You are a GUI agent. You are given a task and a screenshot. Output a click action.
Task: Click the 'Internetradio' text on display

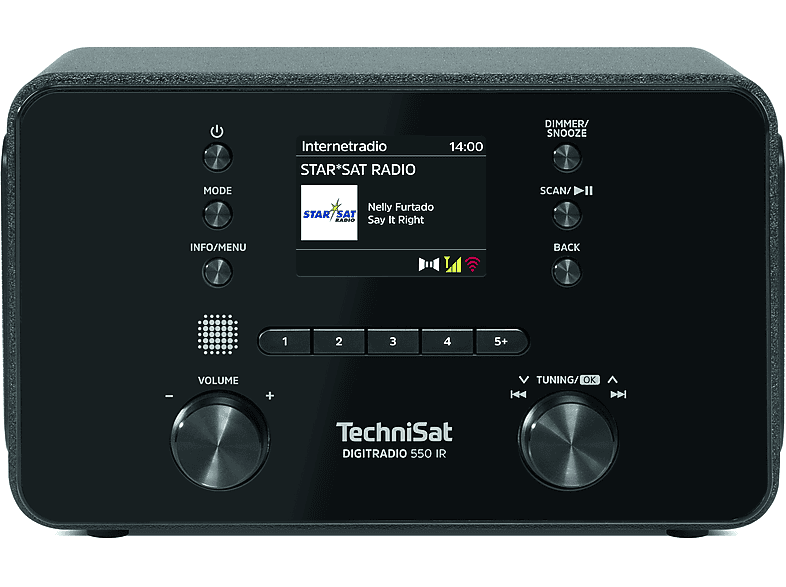(344, 146)
